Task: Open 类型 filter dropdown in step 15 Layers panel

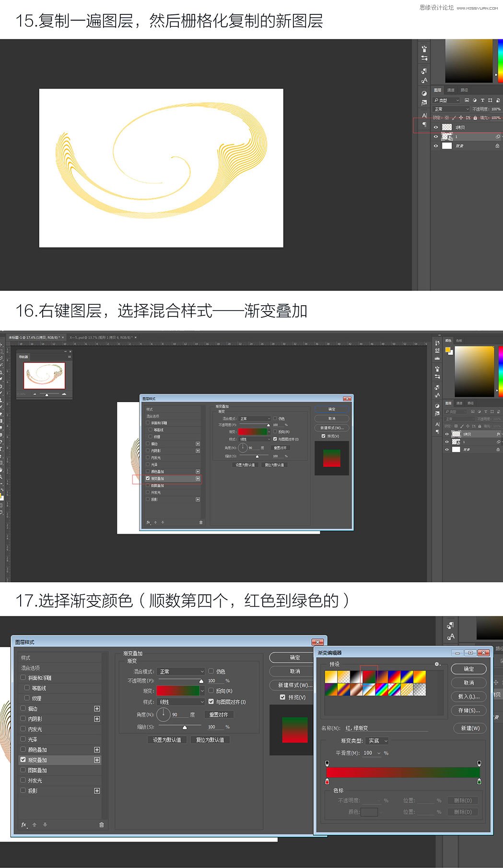Action: (446, 100)
